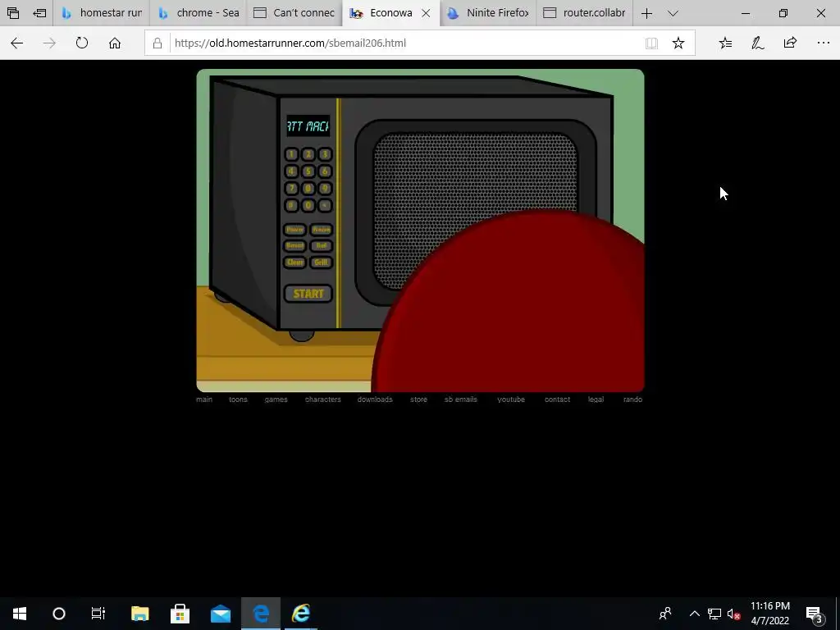Launch File Explorer from taskbar
Image resolution: width=840 pixels, height=630 pixels.
tap(139, 614)
